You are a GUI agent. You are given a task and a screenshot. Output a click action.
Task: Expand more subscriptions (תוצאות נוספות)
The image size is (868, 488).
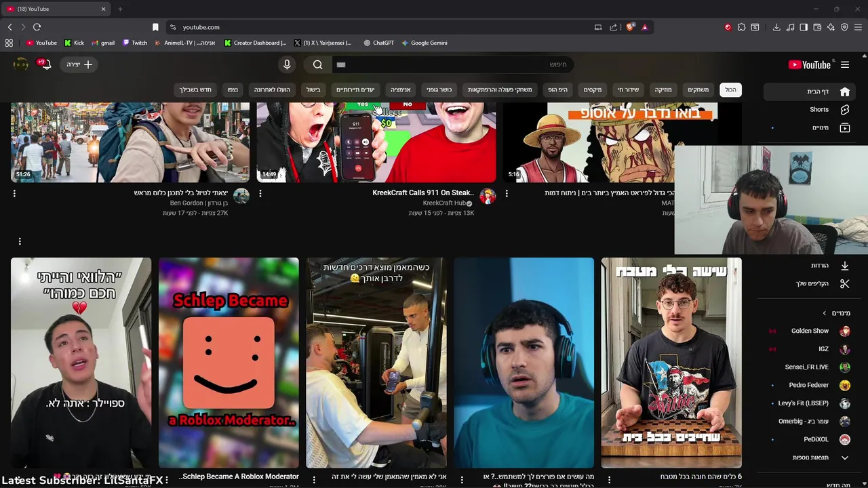point(809,457)
